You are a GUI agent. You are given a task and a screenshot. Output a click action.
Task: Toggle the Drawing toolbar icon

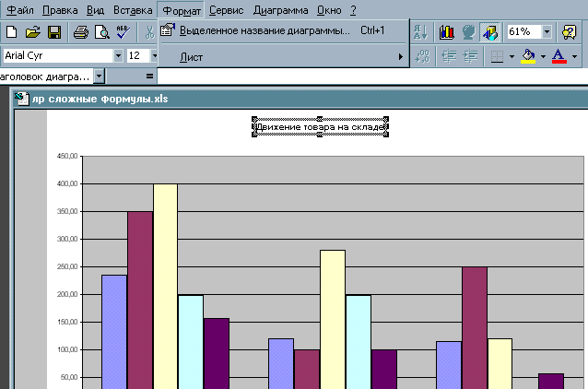point(489,32)
